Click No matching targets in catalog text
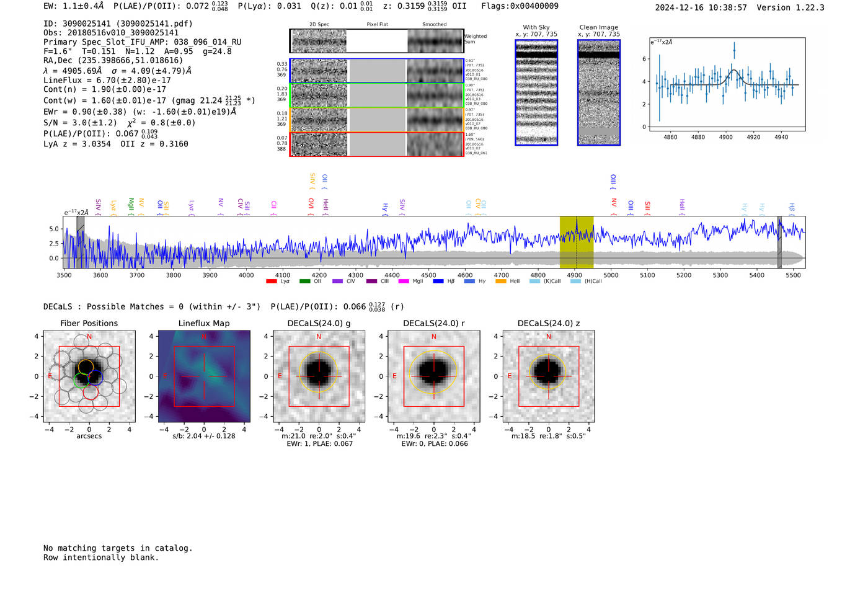Screen dimensions: 868x591 [x=118, y=548]
